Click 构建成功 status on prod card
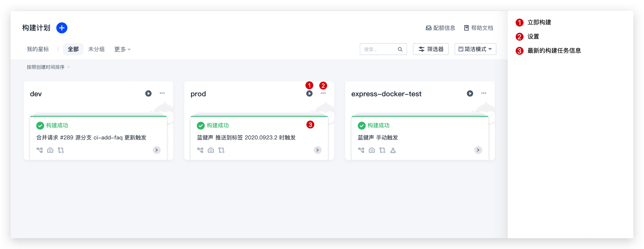The width and height of the screenshot is (644, 249). 218,126
